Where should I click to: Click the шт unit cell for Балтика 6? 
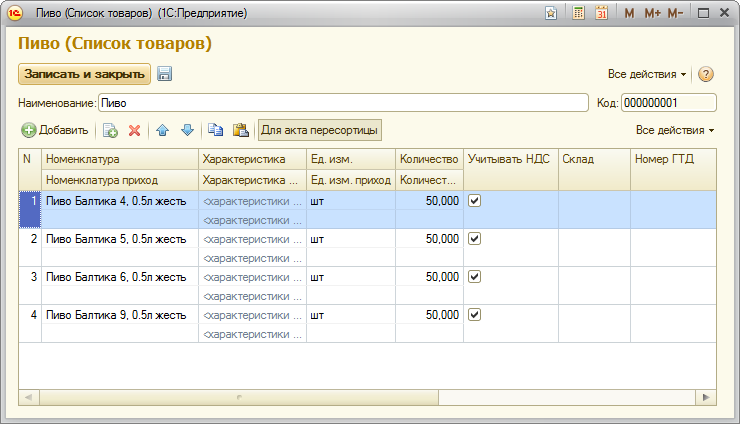point(351,277)
